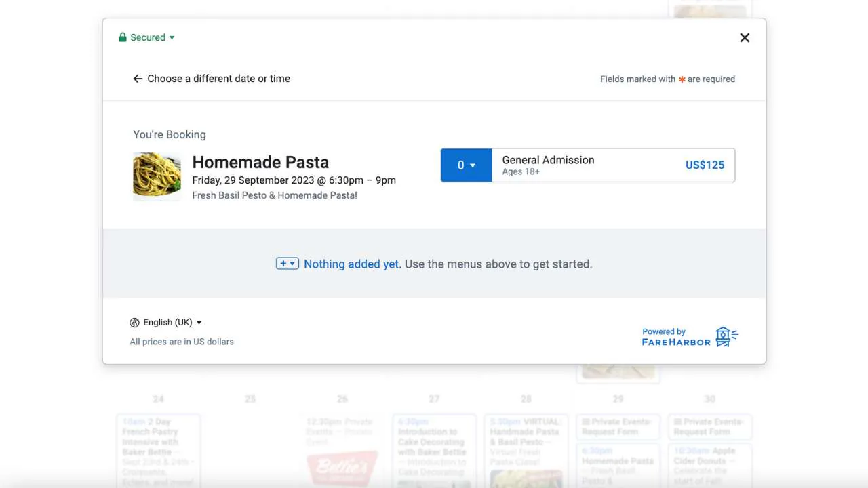Select the Homemade Pasta title heading
Screen dimensions: 868x488
click(x=260, y=162)
